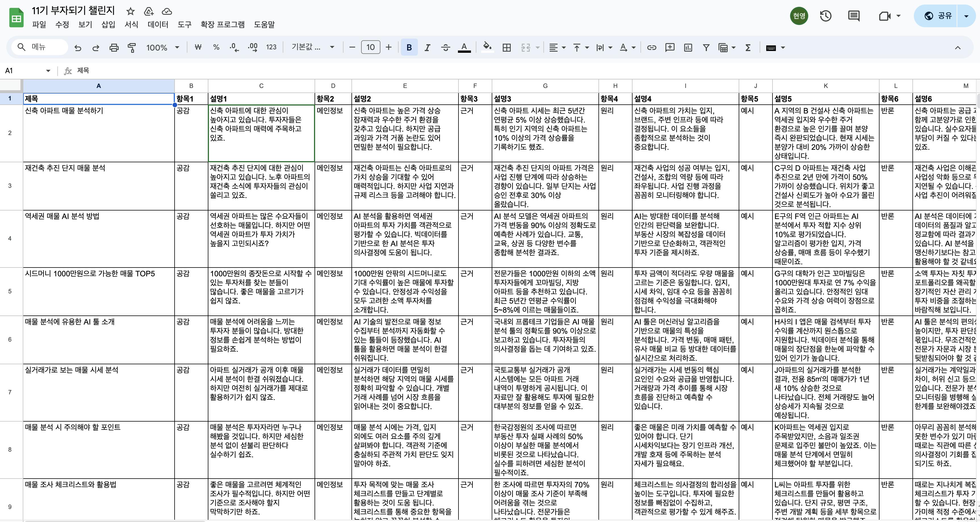Viewport: 980px width, 522px height.
Task: Increase font size with plus button
Action: [388, 48]
